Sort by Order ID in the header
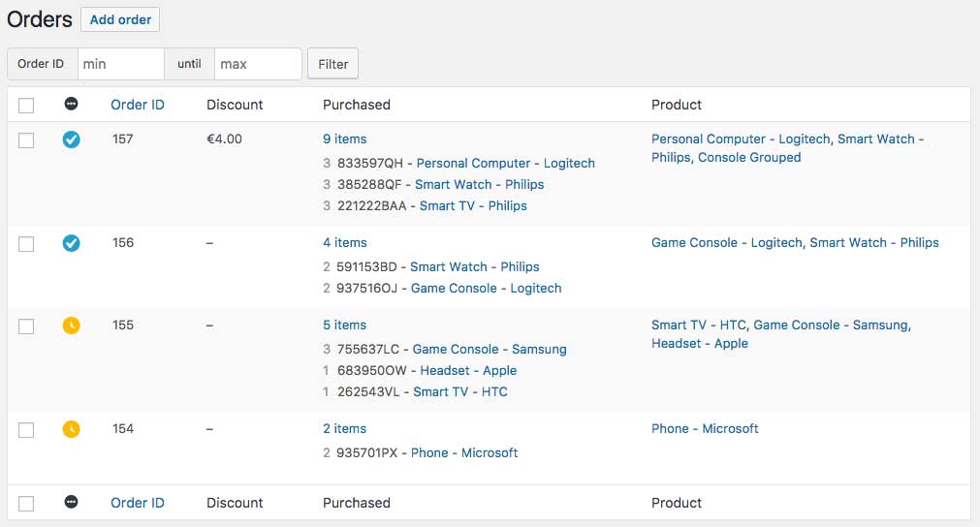The image size is (980, 527). pyautogui.click(x=138, y=105)
